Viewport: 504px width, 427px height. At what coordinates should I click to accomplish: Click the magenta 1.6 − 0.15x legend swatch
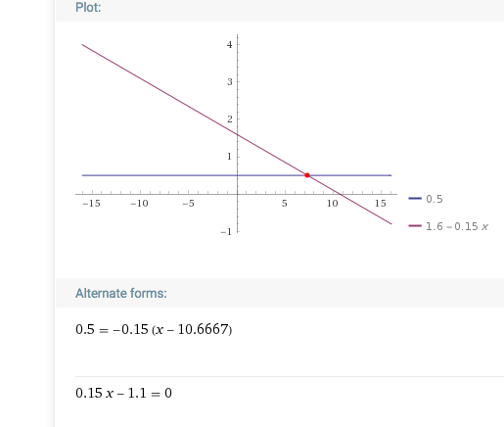click(x=415, y=226)
